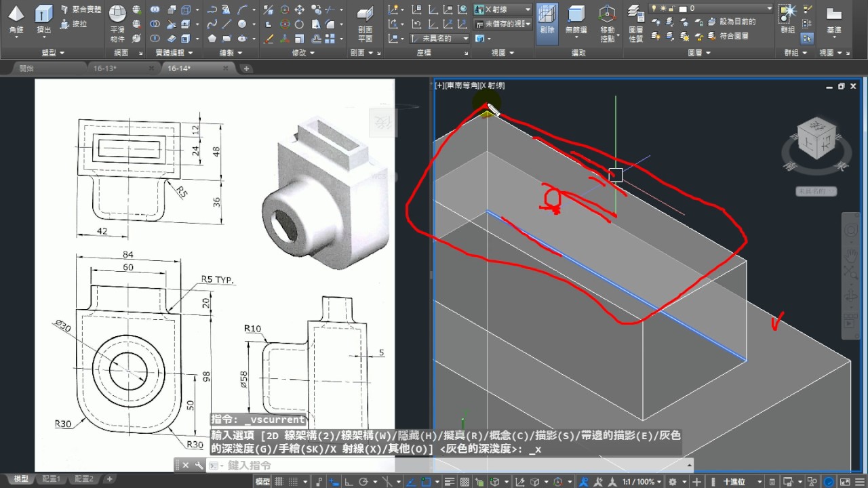Click the [X 射線] visual style label
Screen dimensions: 868x488
(x=492, y=85)
